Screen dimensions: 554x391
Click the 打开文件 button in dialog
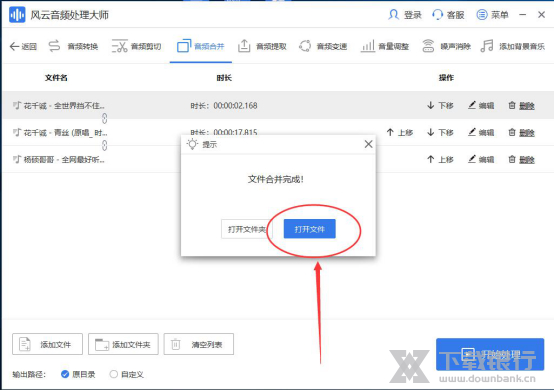(310, 229)
